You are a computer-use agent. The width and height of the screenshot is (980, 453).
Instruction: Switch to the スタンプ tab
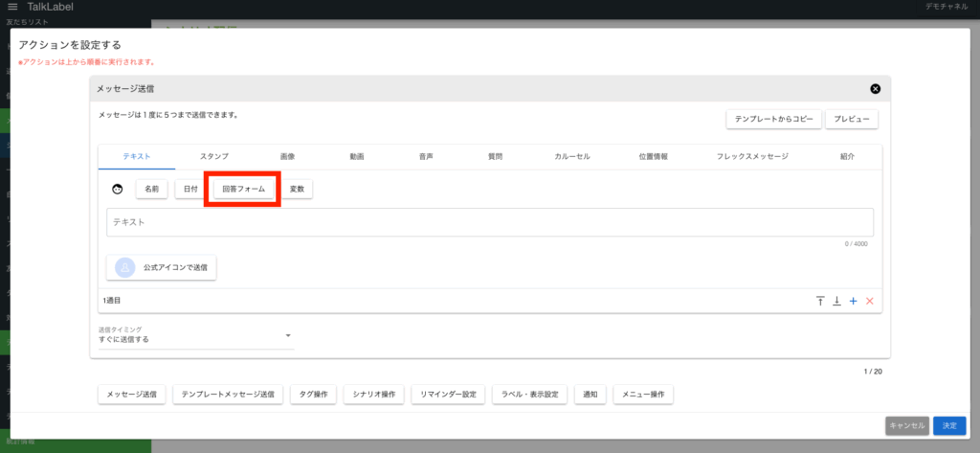click(213, 156)
